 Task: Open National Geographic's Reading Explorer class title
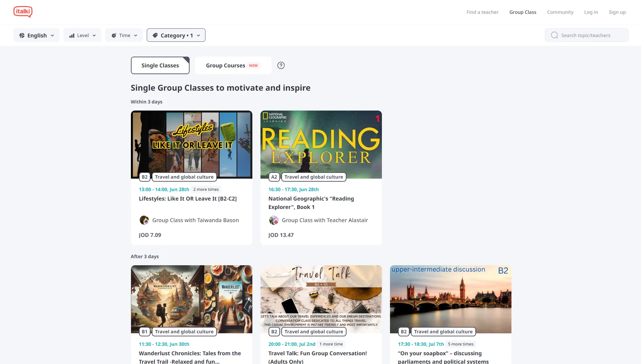point(311,203)
